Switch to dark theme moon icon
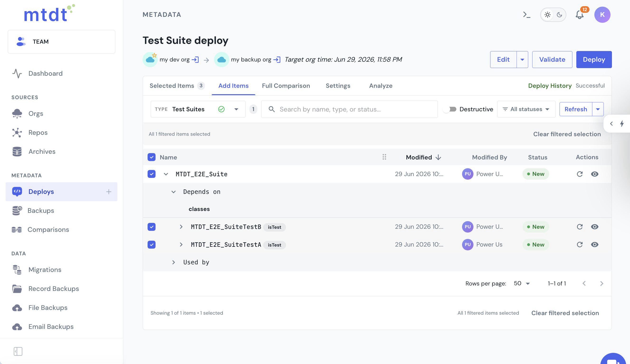This screenshot has height=364, width=630. coord(559,15)
